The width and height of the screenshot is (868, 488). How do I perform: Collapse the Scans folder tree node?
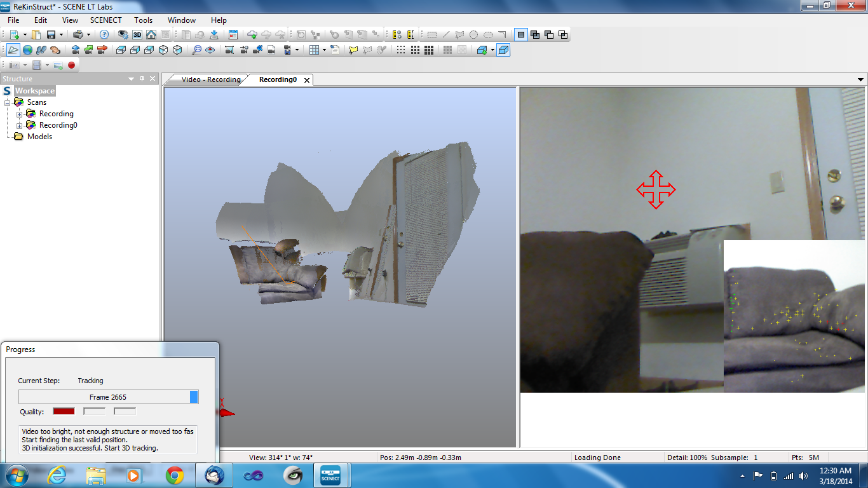8,102
